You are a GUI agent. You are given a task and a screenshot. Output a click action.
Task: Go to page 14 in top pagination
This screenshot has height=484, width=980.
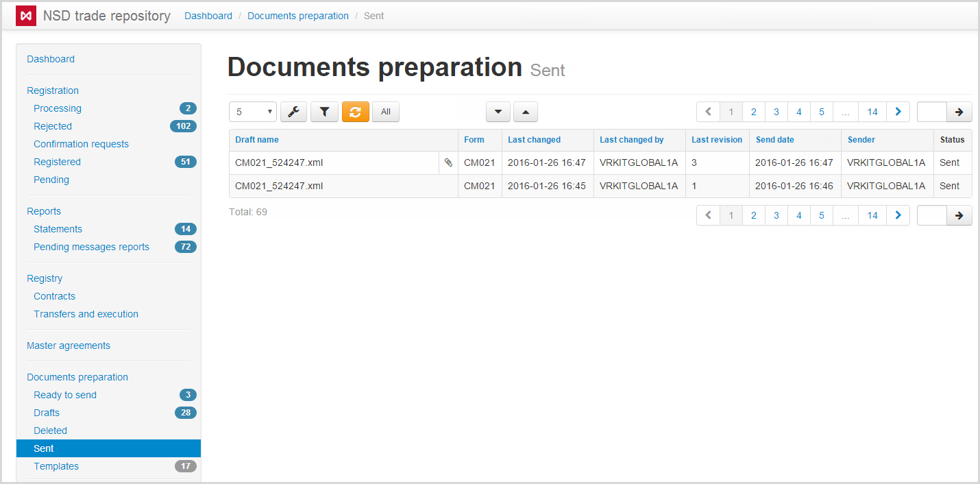point(872,112)
